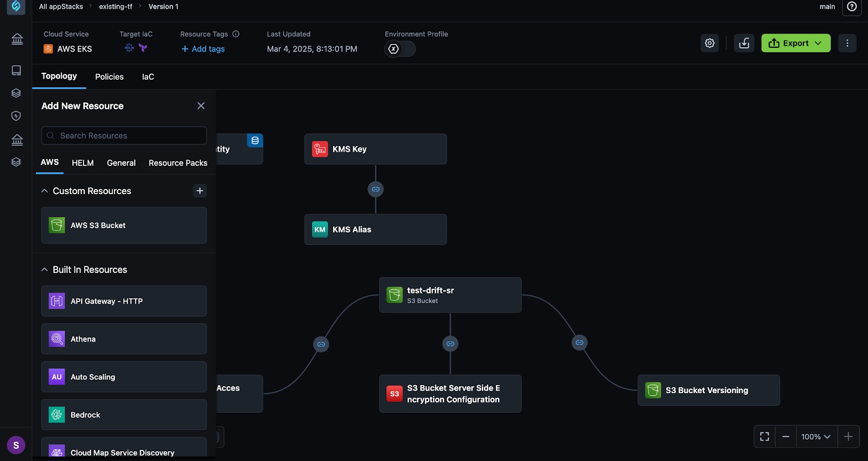This screenshot has height=461, width=868.
Task: Collapse the Custom Resources section
Action: (44, 191)
